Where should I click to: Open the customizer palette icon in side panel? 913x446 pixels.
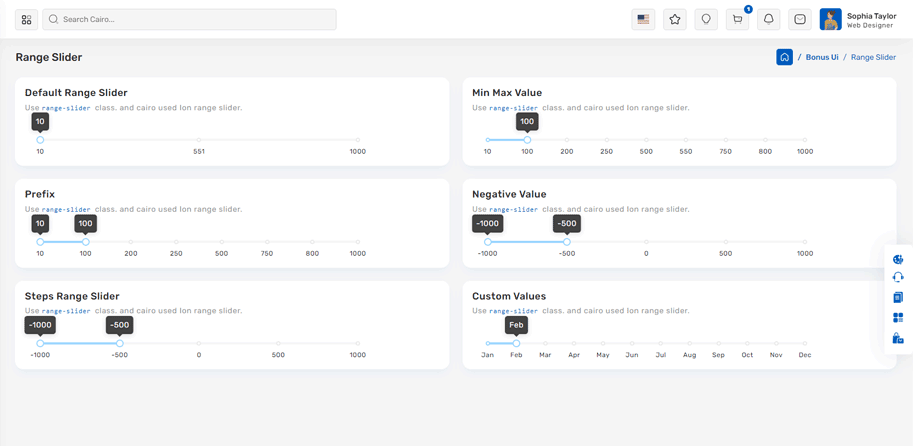tap(898, 259)
